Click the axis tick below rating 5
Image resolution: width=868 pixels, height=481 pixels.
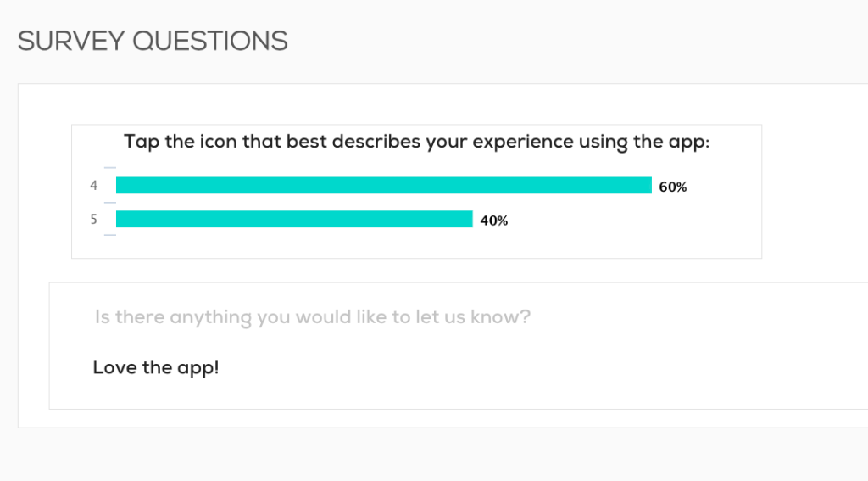[109, 236]
